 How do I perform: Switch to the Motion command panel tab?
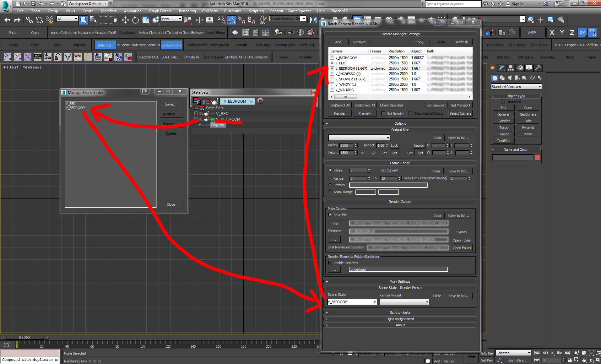[x=520, y=68]
